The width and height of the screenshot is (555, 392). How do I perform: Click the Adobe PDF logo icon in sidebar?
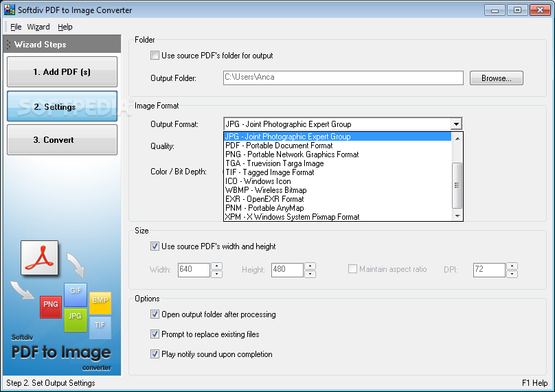39,258
